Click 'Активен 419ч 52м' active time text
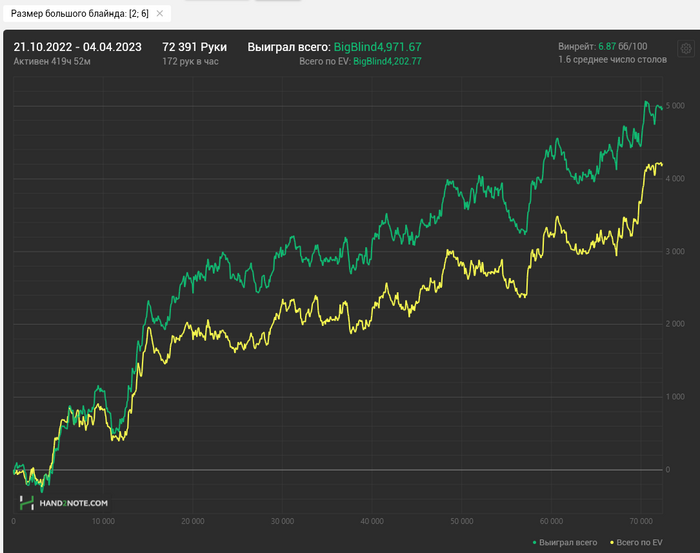Screen dimensions: 700x553 [x=52, y=62]
